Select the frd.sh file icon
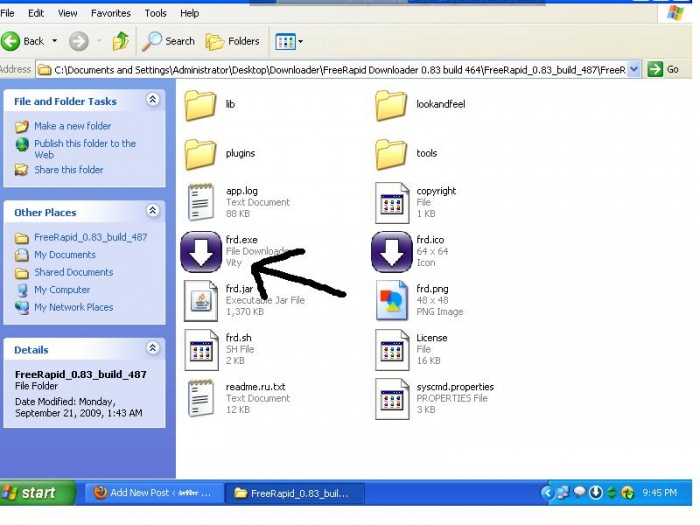Image resolution: width=700 pixels, height=525 pixels. point(201,350)
